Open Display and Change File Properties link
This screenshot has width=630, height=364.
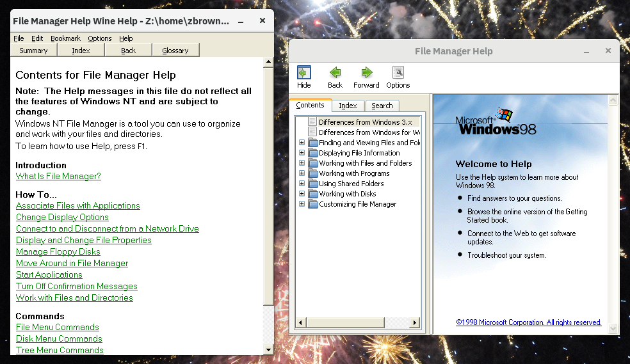[x=84, y=241]
